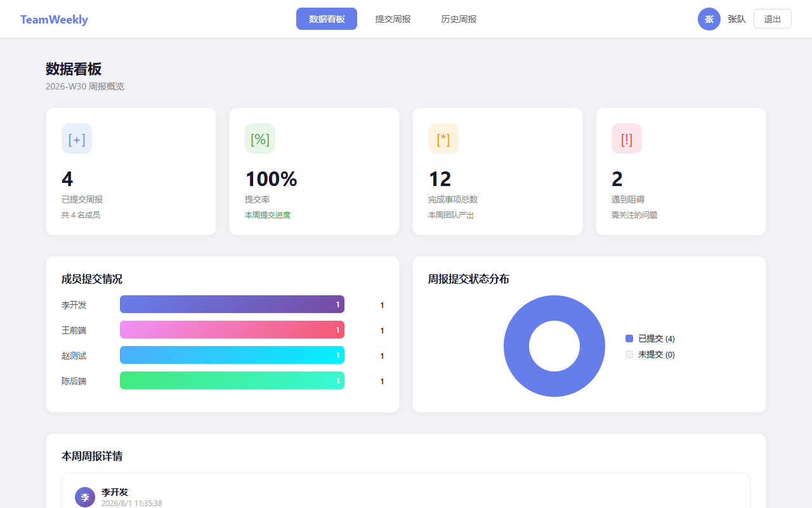Click the 数据看板 page title
Viewport: 812px width, 508px height.
[74, 69]
